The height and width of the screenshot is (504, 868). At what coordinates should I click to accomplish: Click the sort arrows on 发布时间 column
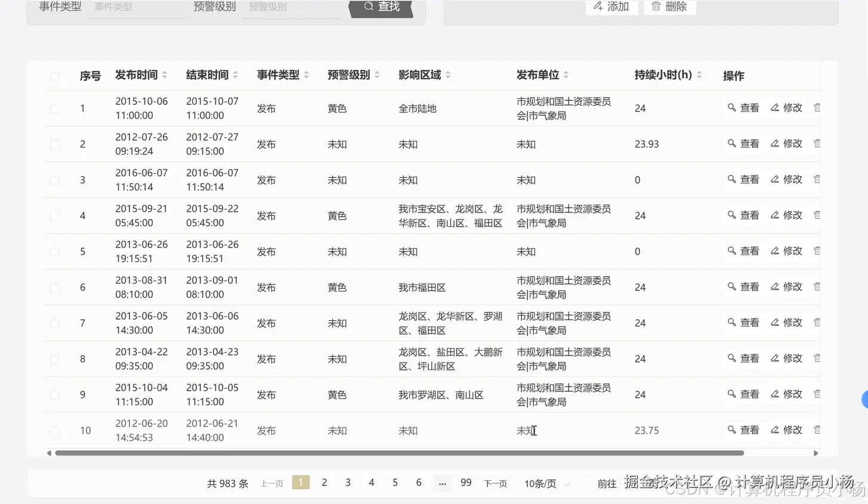166,75
